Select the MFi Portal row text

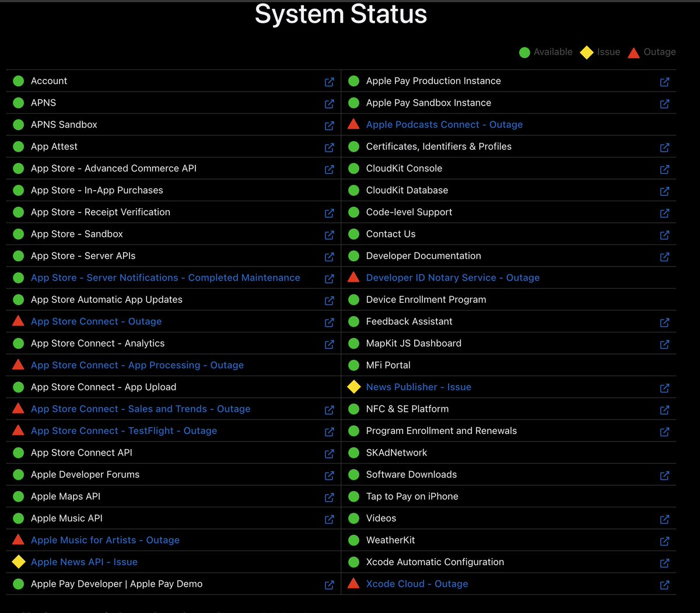[388, 365]
